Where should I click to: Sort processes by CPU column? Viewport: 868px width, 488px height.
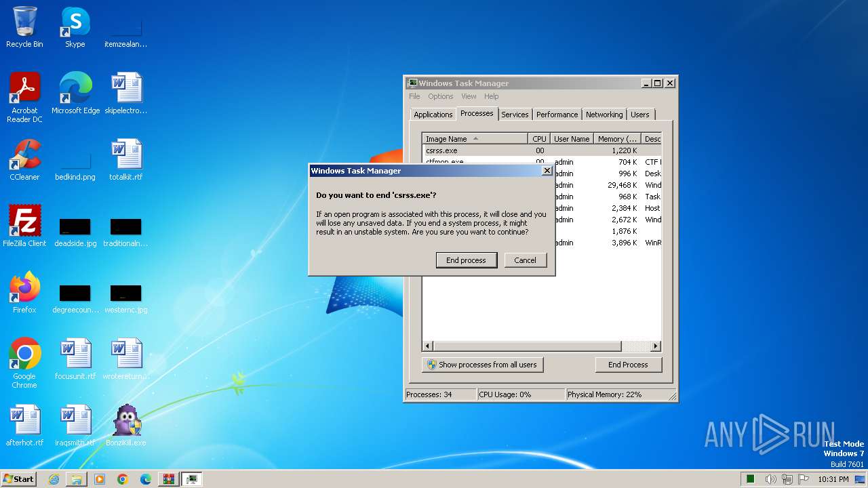point(539,139)
